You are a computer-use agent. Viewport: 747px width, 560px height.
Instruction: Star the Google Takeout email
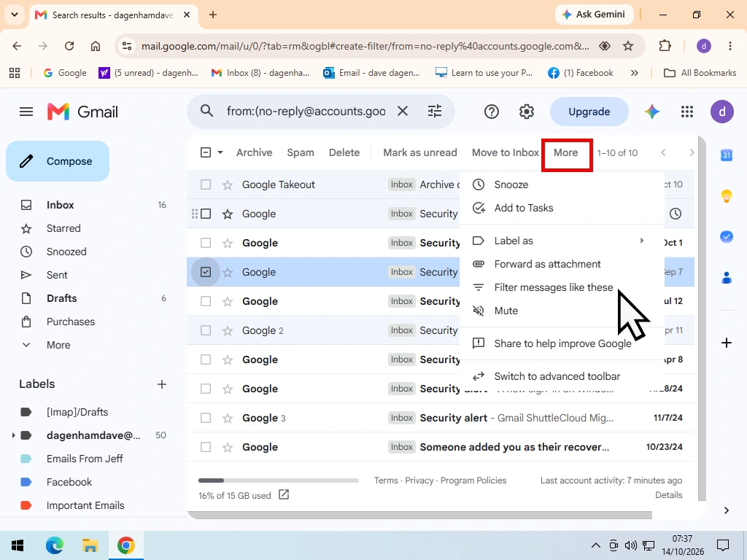coord(228,184)
